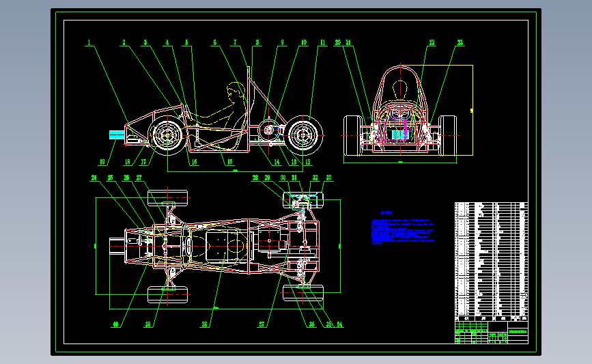This screenshot has width=592, height=364.
Task: Click part callout number 13
Action: coord(294,162)
